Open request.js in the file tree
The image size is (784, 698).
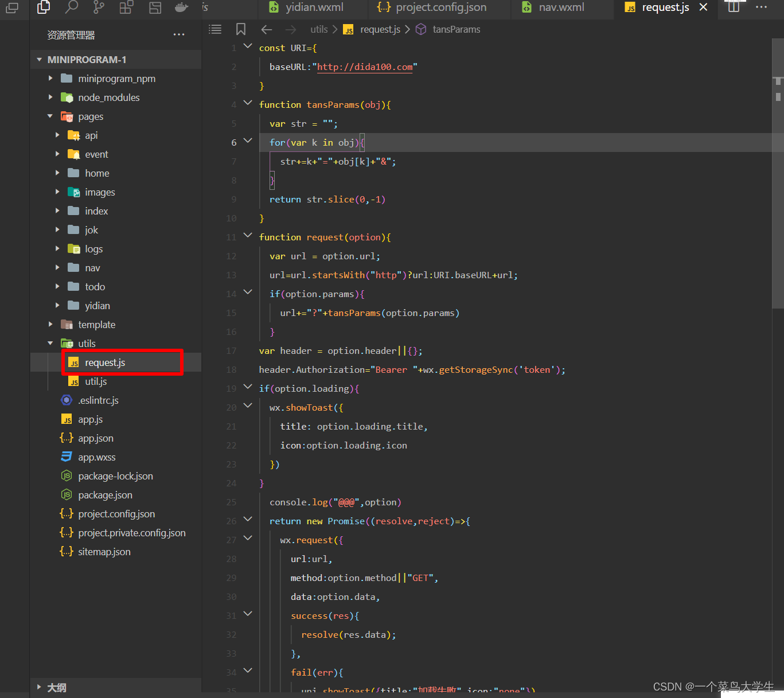coord(116,362)
